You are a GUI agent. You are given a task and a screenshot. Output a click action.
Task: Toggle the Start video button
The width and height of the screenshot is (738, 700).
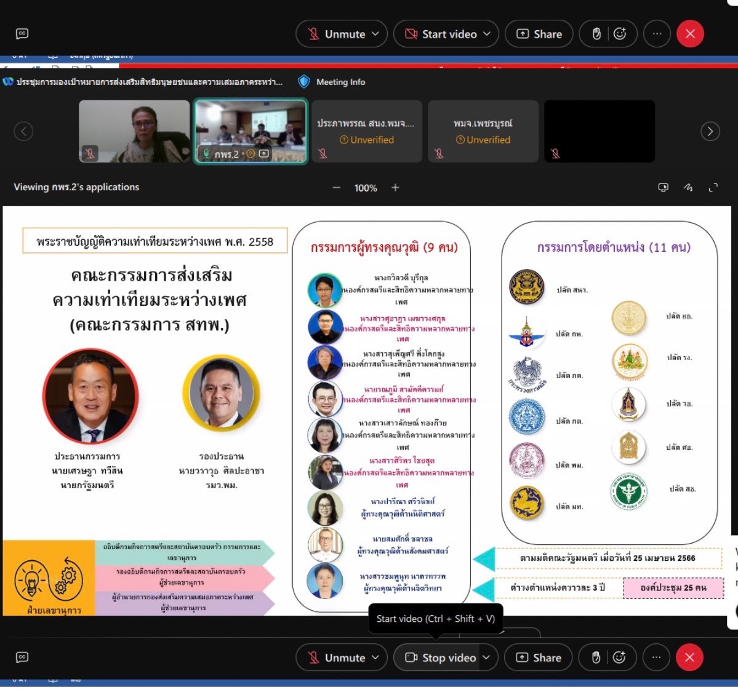coord(441,34)
